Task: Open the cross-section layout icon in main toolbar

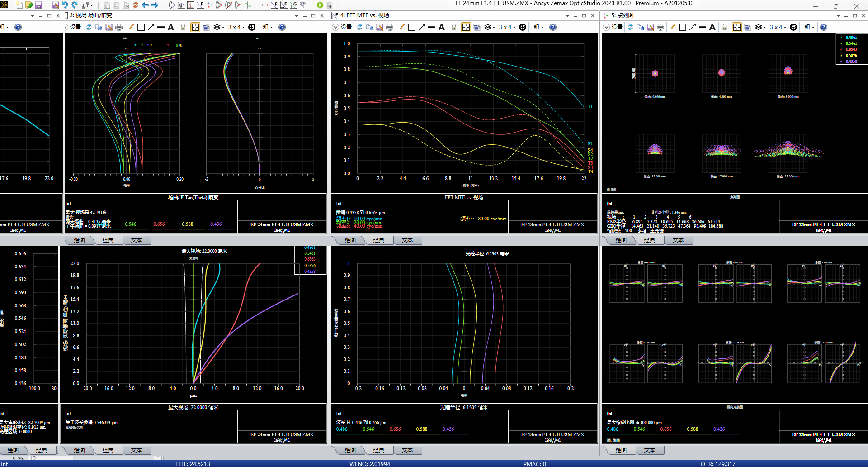Action: tap(172, 5)
